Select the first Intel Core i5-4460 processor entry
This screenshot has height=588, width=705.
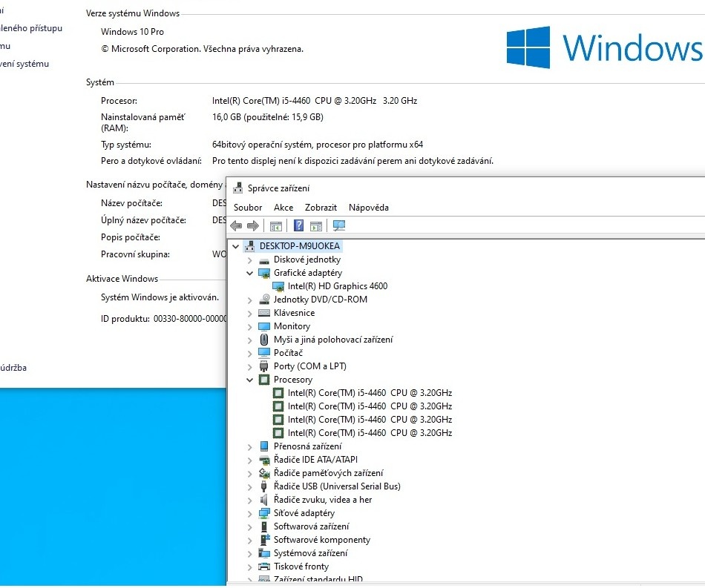tap(369, 393)
